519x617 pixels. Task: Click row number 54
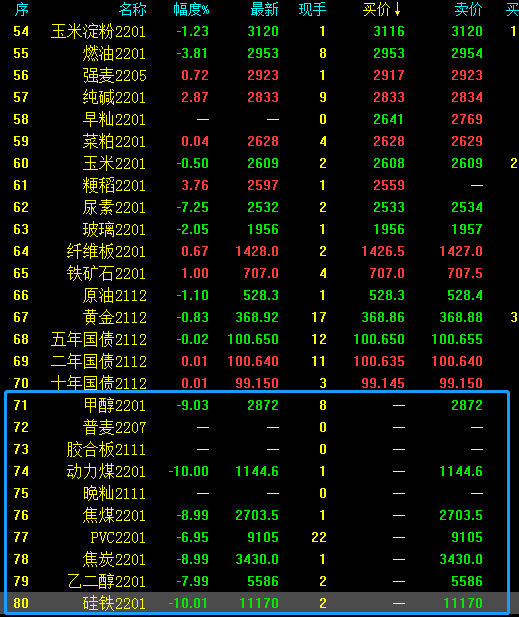coord(21,31)
